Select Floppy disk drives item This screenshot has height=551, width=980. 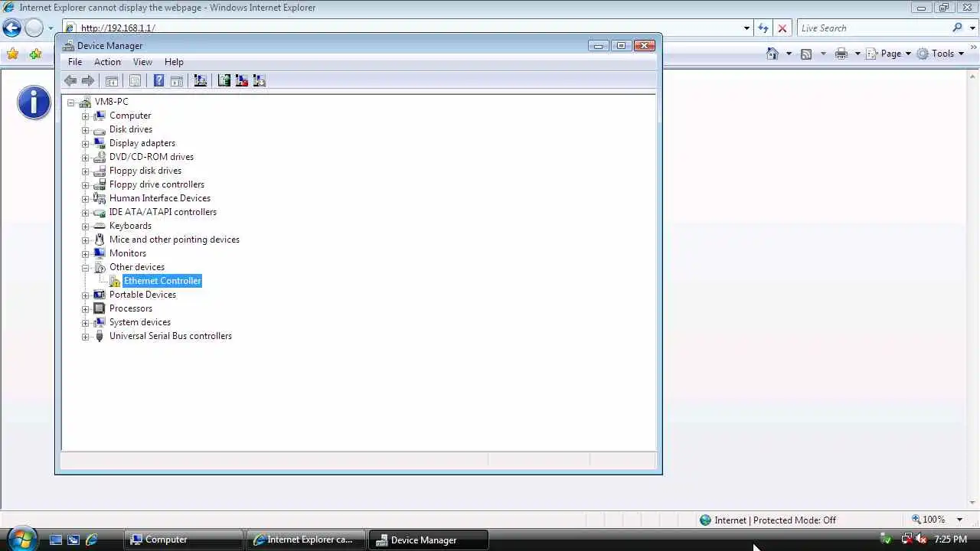pos(145,171)
